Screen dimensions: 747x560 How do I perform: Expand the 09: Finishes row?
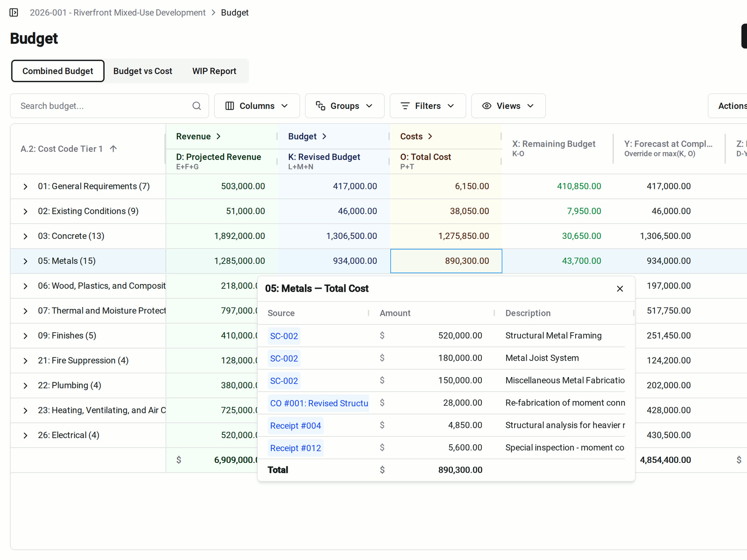(x=25, y=336)
